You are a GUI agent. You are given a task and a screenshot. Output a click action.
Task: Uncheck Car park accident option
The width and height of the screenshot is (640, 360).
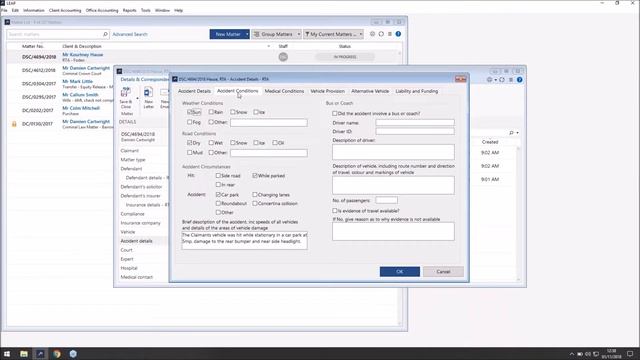(x=218, y=195)
